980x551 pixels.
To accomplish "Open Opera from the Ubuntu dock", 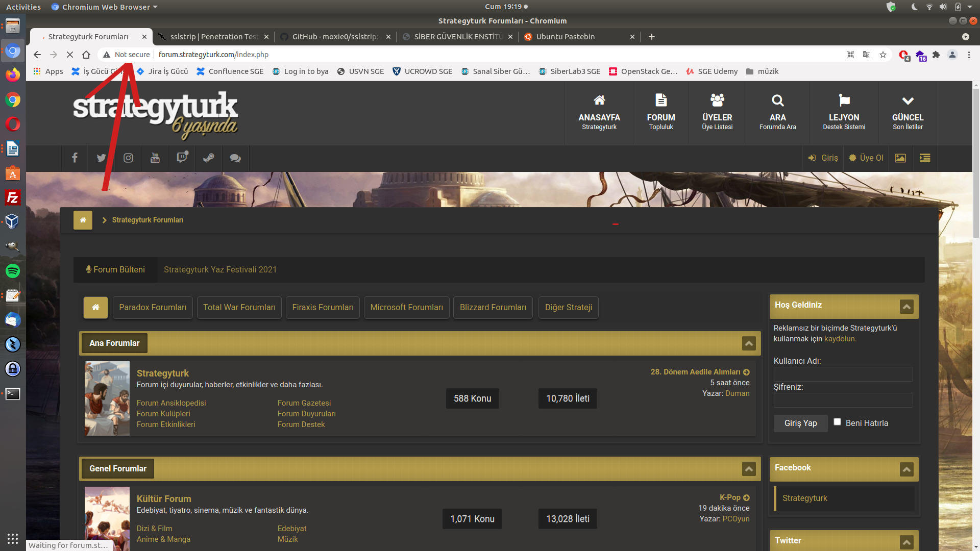I will point(13,124).
